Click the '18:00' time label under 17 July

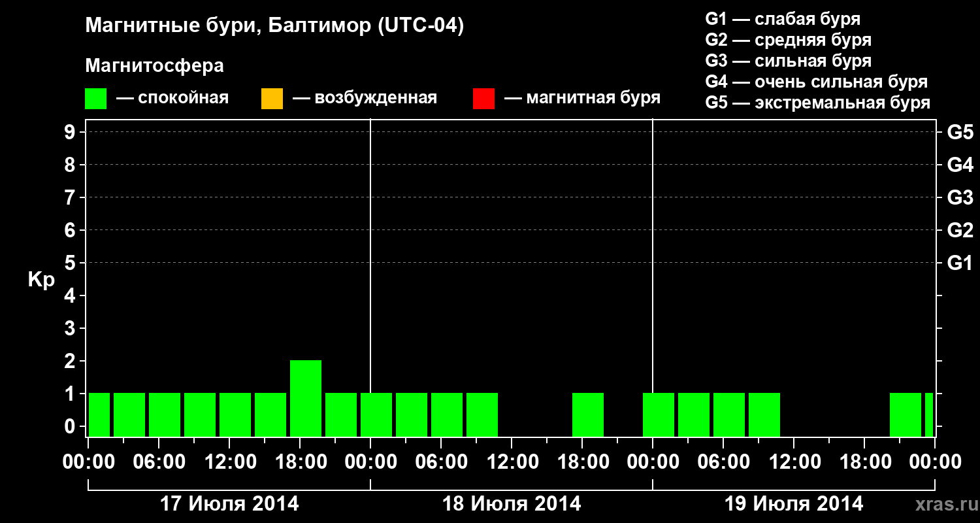point(300,462)
